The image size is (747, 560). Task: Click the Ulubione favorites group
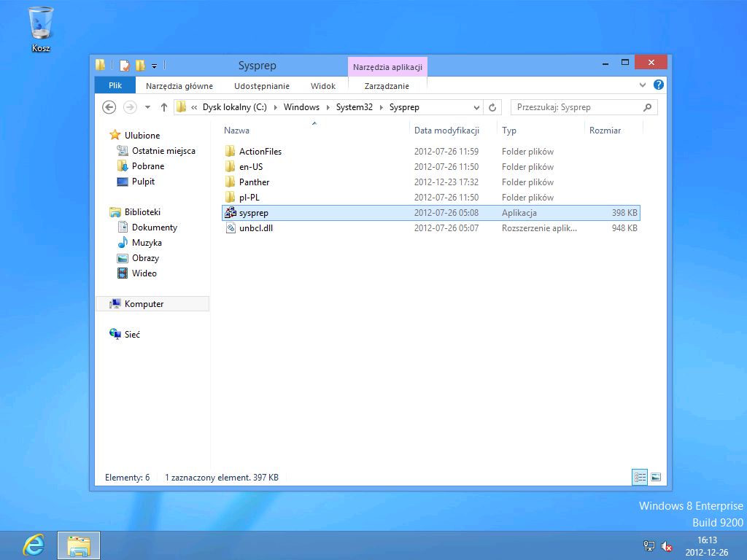(142, 135)
